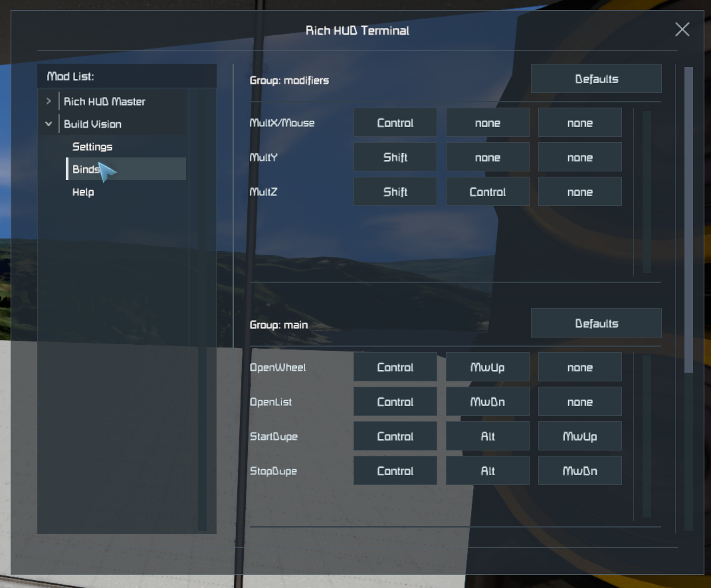
Task: Set MultX/Mouse third bind slot
Action: [x=579, y=122]
